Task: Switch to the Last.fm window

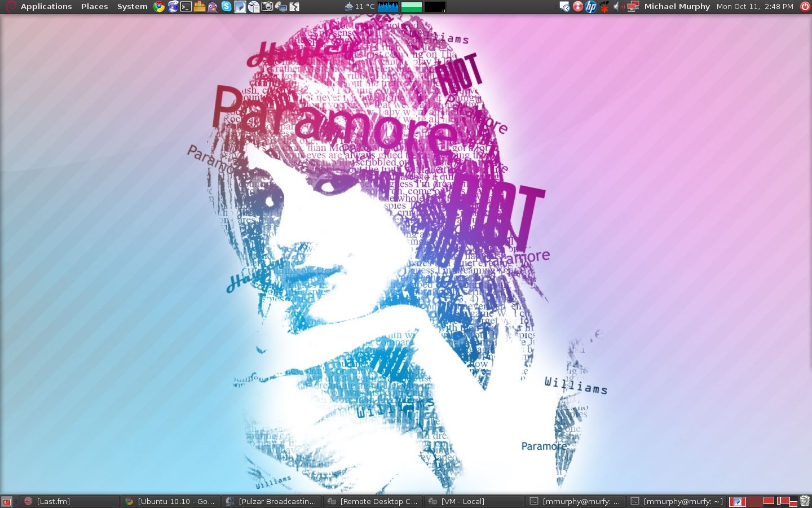Action: [x=70, y=501]
